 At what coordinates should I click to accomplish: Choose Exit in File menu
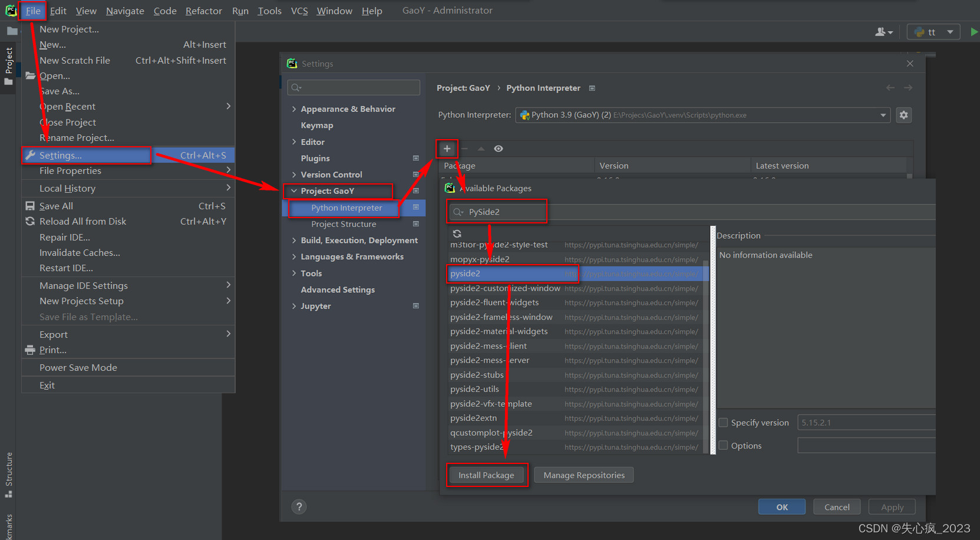click(128, 385)
